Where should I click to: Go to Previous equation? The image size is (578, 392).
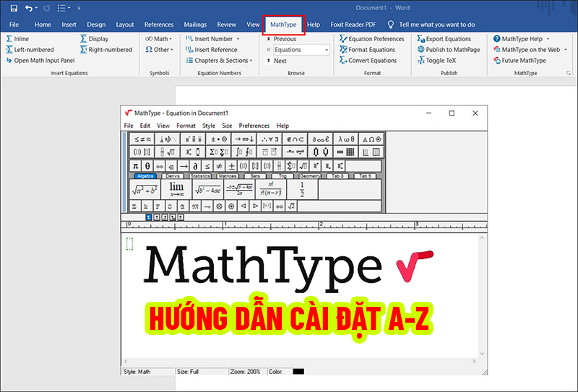coord(281,39)
